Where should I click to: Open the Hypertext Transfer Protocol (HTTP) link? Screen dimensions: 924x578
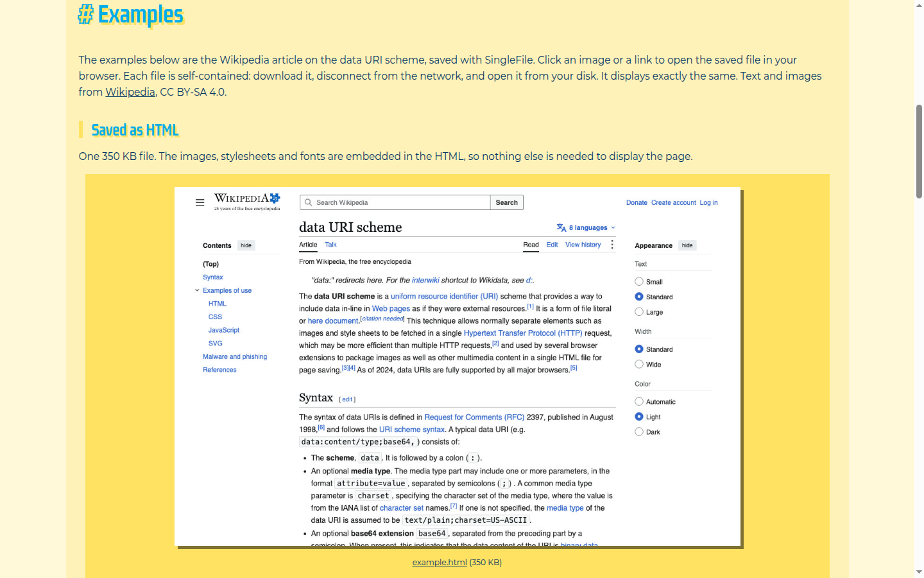click(x=523, y=333)
